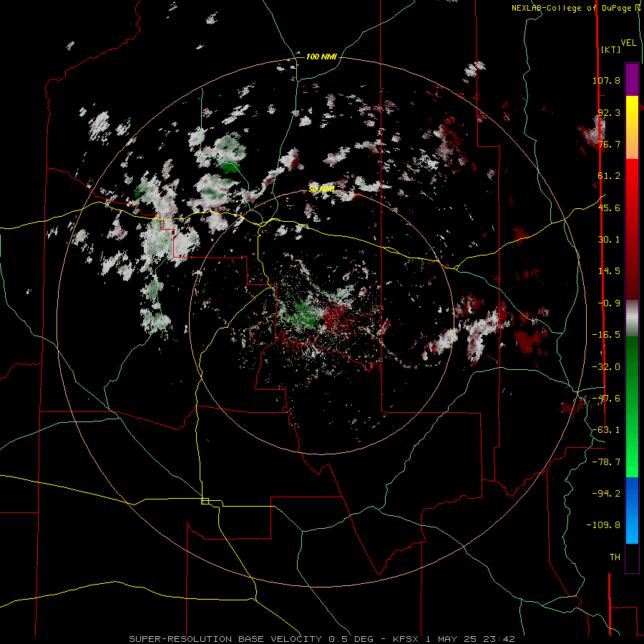Select the 30.1 scale label

(x=609, y=240)
